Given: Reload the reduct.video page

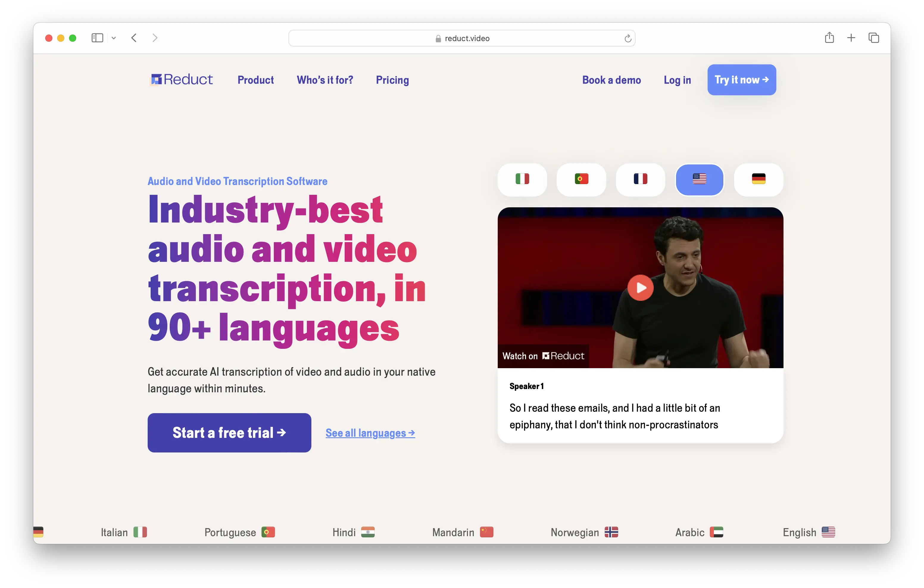Looking at the screenshot, I should 628,38.
